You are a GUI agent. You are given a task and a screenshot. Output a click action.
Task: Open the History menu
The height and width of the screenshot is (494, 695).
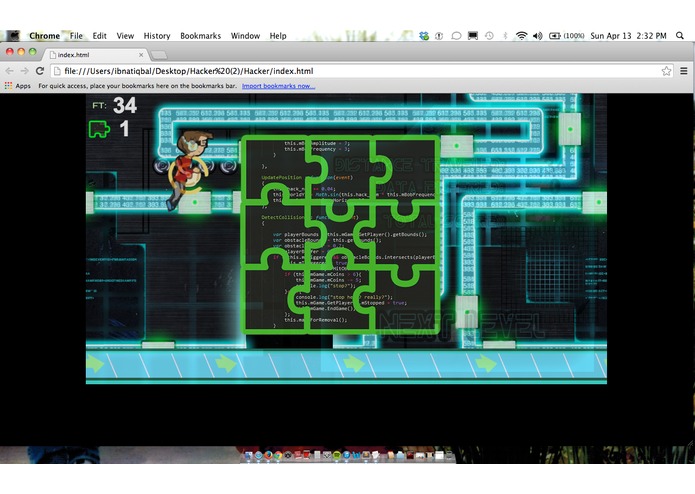click(156, 36)
